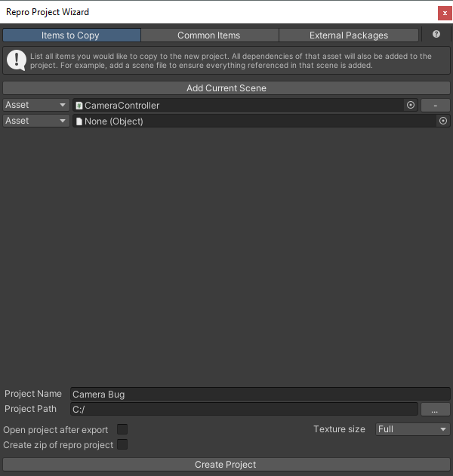Screen dimensions: 453x476
Task: Click the None (Object) file icon
Action: (x=79, y=121)
